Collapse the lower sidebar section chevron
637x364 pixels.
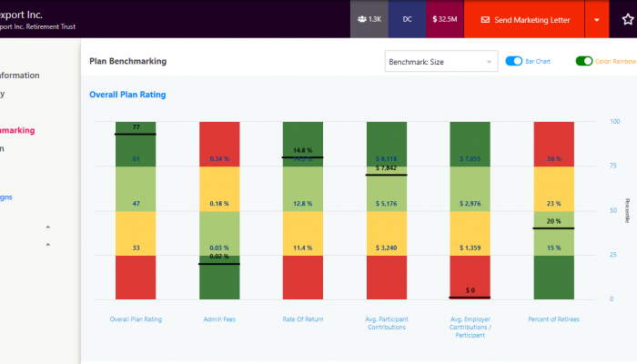point(47,246)
